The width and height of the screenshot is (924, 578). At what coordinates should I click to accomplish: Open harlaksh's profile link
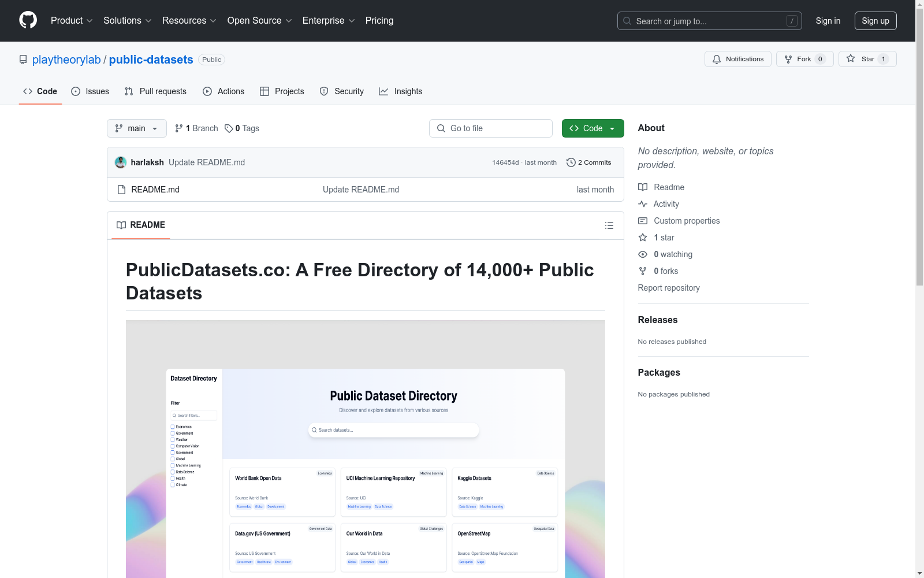click(147, 162)
